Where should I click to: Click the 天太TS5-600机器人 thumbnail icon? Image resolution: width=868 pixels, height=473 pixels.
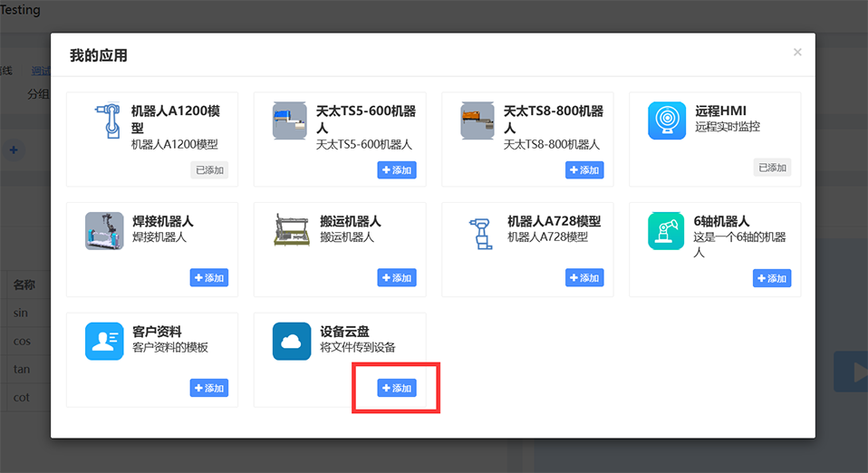pyautogui.click(x=292, y=121)
